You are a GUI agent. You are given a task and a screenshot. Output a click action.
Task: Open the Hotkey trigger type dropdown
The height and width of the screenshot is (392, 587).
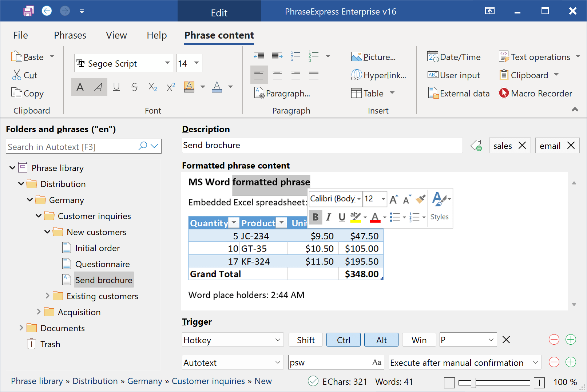[x=233, y=340]
